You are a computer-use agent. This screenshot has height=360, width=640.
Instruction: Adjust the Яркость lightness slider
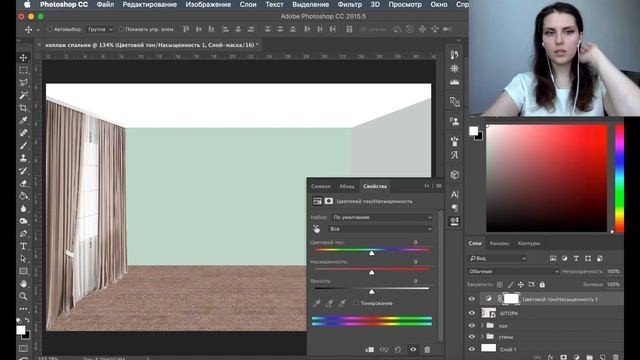pyautogui.click(x=371, y=291)
